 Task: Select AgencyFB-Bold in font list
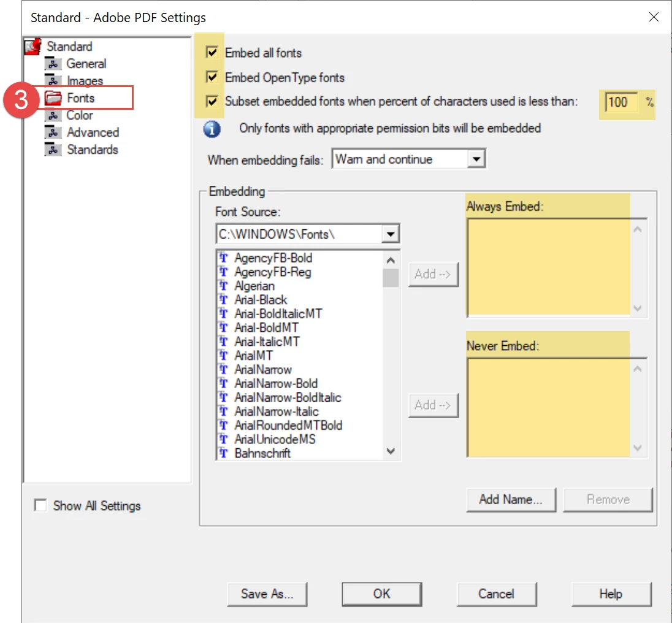(273, 258)
